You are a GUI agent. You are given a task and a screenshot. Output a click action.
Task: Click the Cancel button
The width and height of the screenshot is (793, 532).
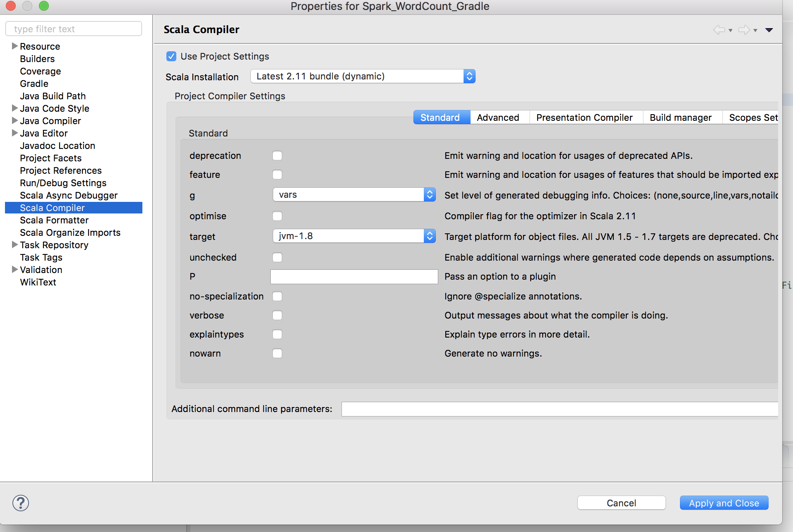pyautogui.click(x=621, y=503)
